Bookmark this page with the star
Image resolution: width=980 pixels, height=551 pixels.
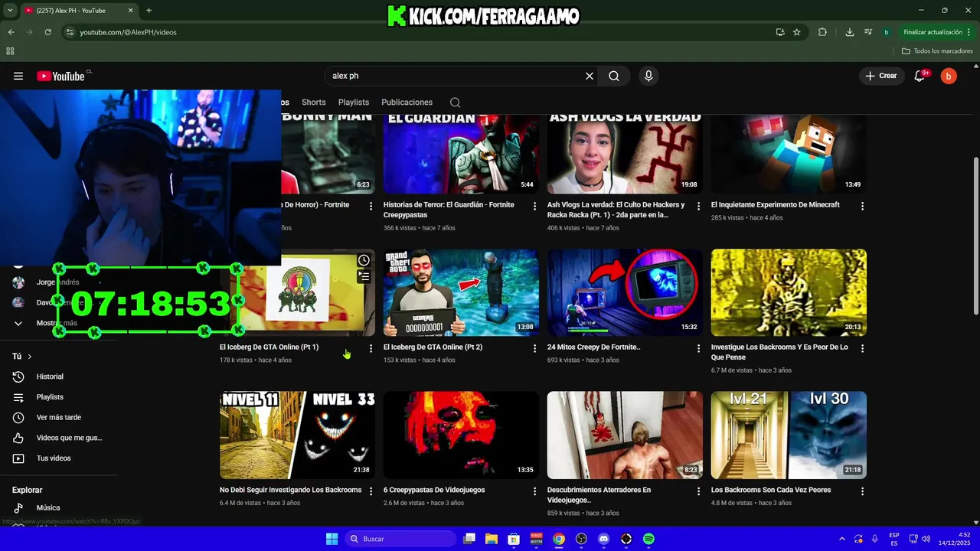click(x=796, y=32)
